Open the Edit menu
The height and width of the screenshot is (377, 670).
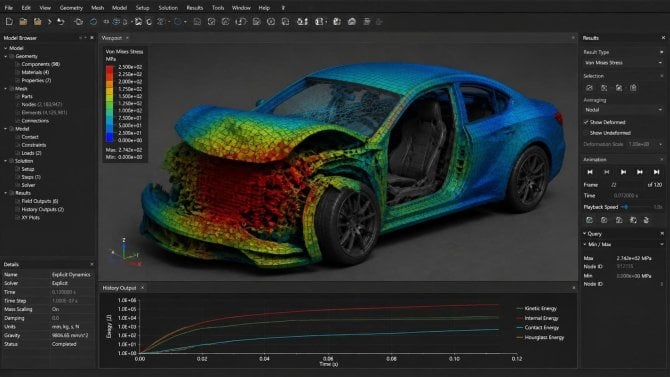coord(26,8)
